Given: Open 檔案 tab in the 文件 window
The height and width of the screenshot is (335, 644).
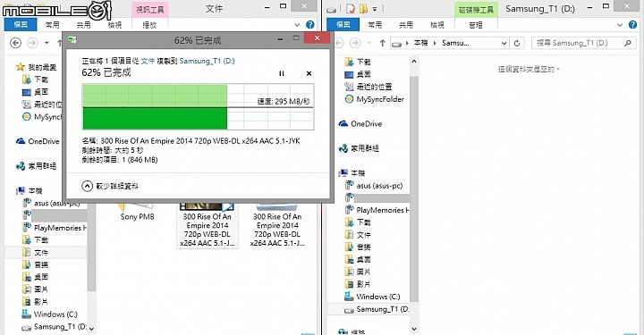Looking at the screenshot, I should 21,25.
